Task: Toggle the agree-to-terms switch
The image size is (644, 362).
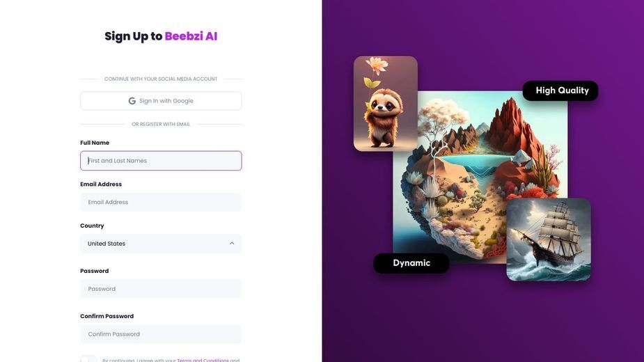Action: (x=88, y=359)
